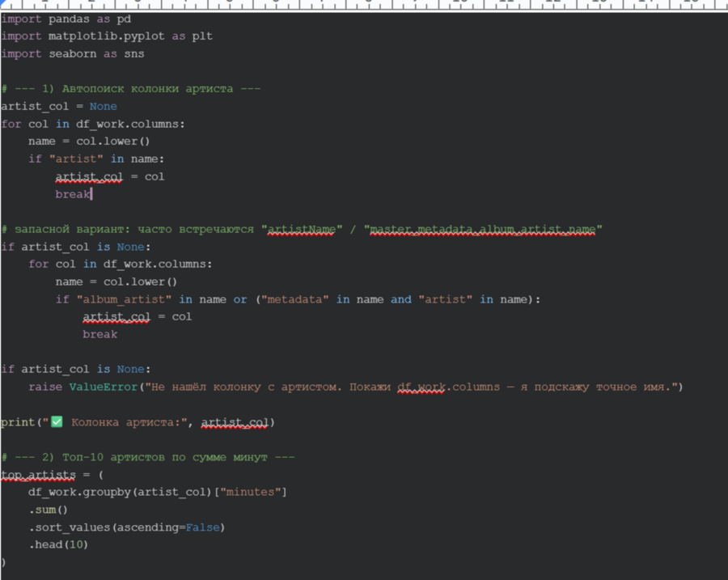Click the 'import matplotlib.pyplot as plt' line
Screen dimensions: 728x580
point(107,36)
